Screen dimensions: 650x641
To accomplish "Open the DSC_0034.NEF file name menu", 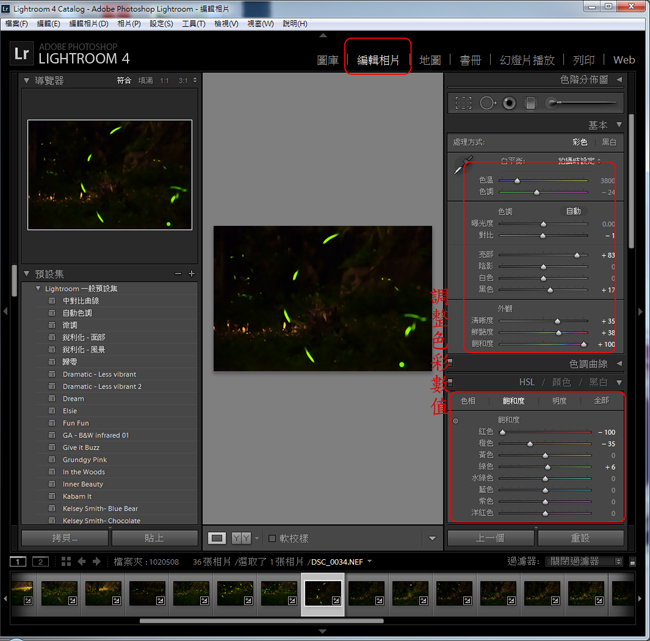I will [341, 562].
